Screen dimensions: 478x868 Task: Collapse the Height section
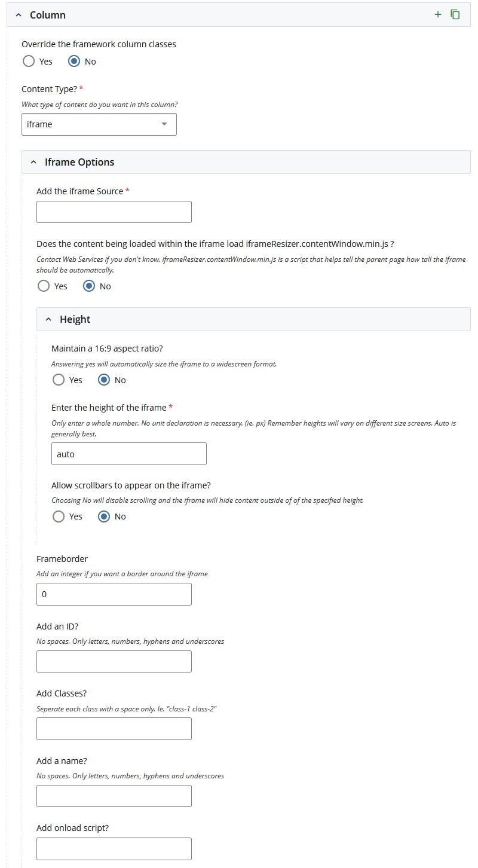pos(48,319)
